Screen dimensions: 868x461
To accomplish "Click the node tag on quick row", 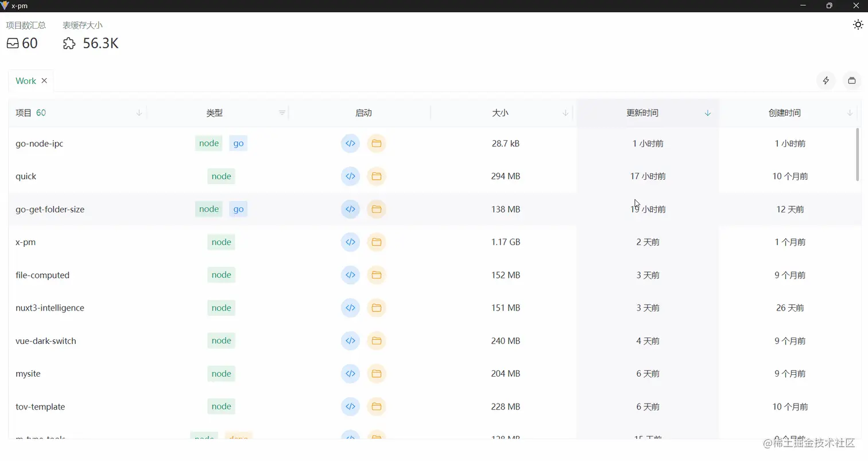I will pos(221,176).
